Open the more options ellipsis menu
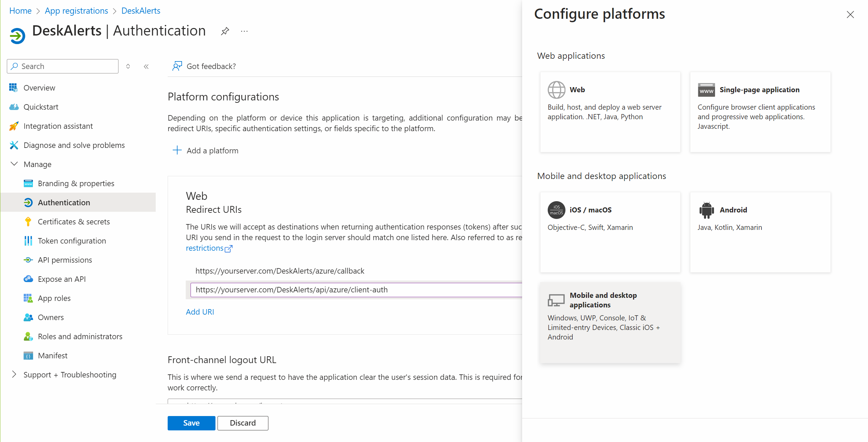Screen dimensions: 868x442 pos(244,31)
